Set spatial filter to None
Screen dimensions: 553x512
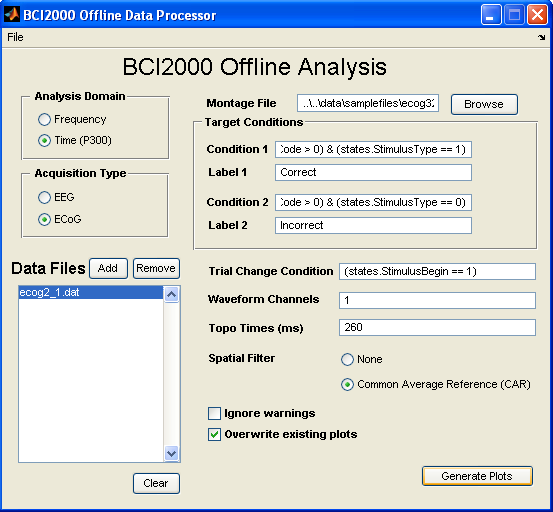tap(347, 359)
